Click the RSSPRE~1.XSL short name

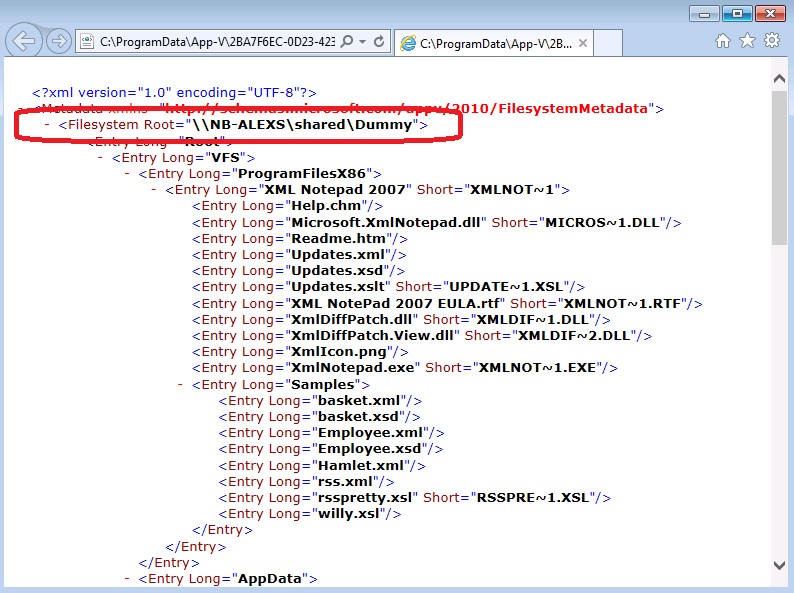(533, 498)
